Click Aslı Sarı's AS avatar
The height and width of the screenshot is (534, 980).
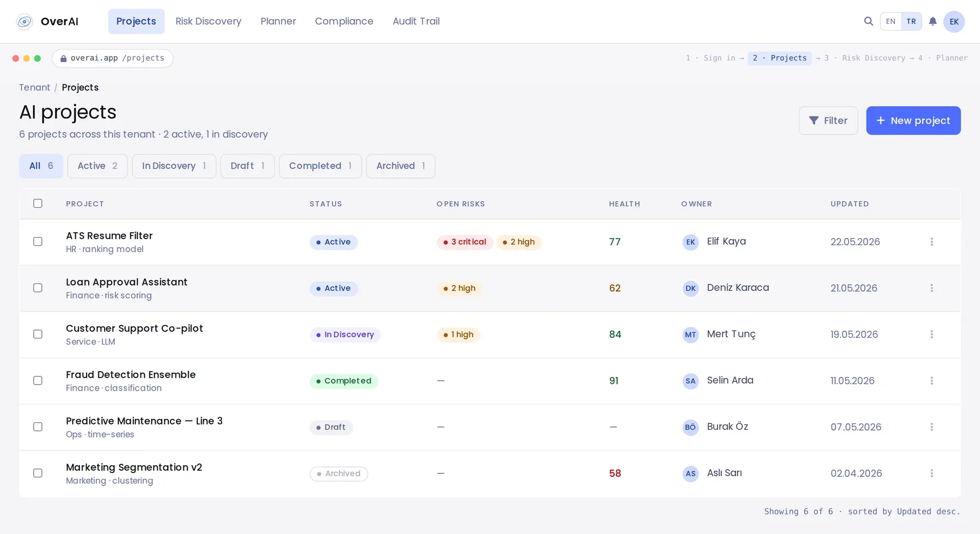pos(690,474)
